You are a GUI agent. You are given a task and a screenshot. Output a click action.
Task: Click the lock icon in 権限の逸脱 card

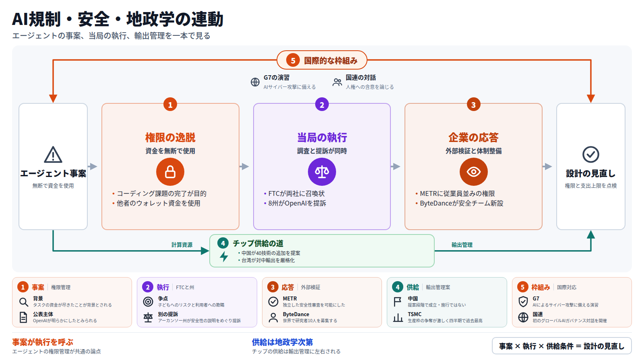click(170, 172)
